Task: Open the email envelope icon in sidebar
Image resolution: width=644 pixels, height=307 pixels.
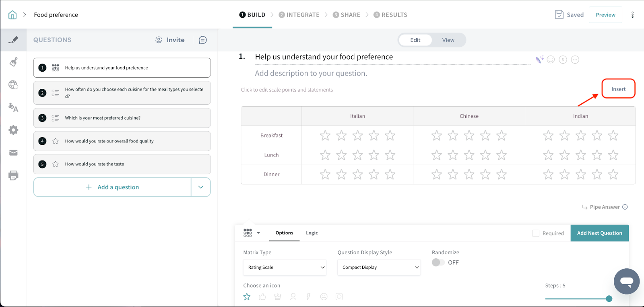Action: click(x=13, y=152)
